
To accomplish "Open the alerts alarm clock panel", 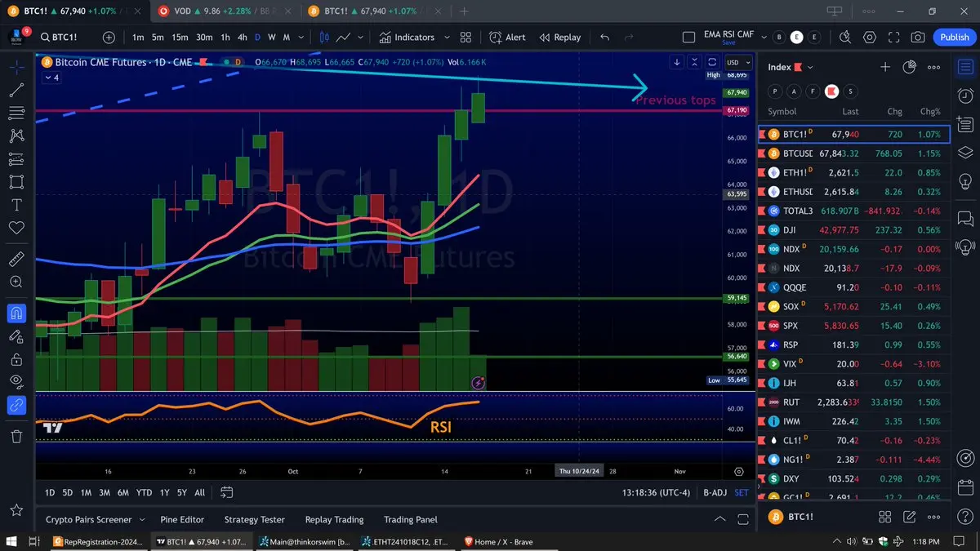I will (x=965, y=96).
